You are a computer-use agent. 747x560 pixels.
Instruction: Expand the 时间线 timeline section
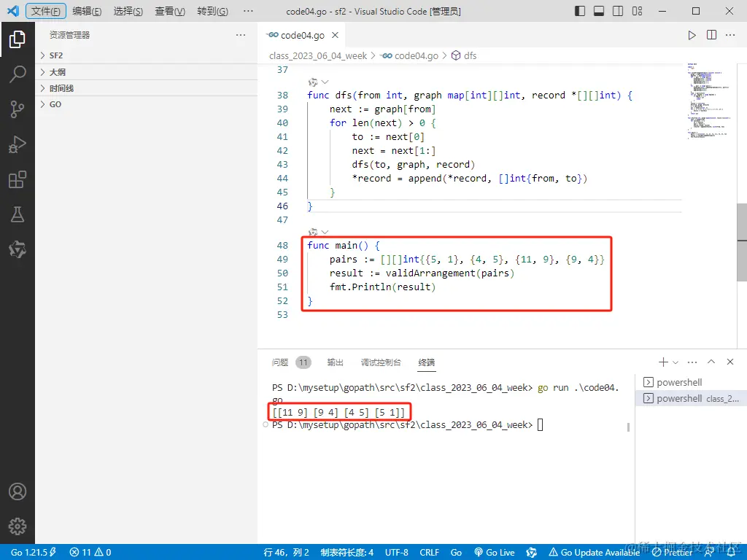[146, 88]
